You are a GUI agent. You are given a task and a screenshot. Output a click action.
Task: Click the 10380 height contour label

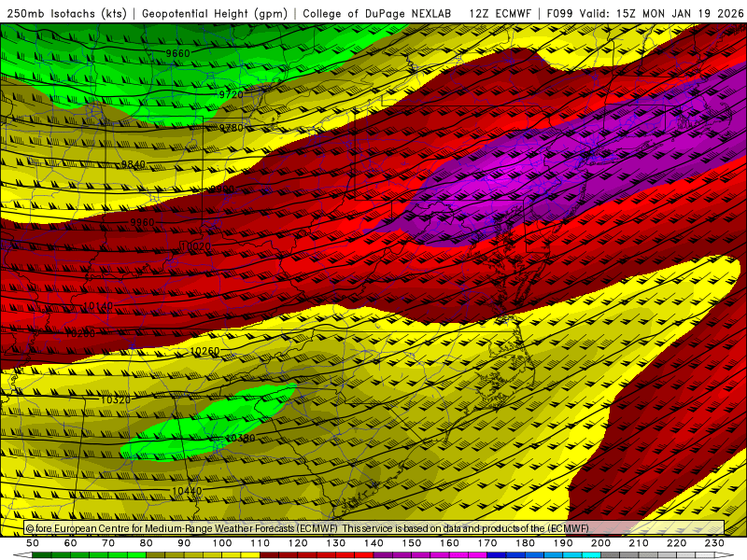pos(240,438)
